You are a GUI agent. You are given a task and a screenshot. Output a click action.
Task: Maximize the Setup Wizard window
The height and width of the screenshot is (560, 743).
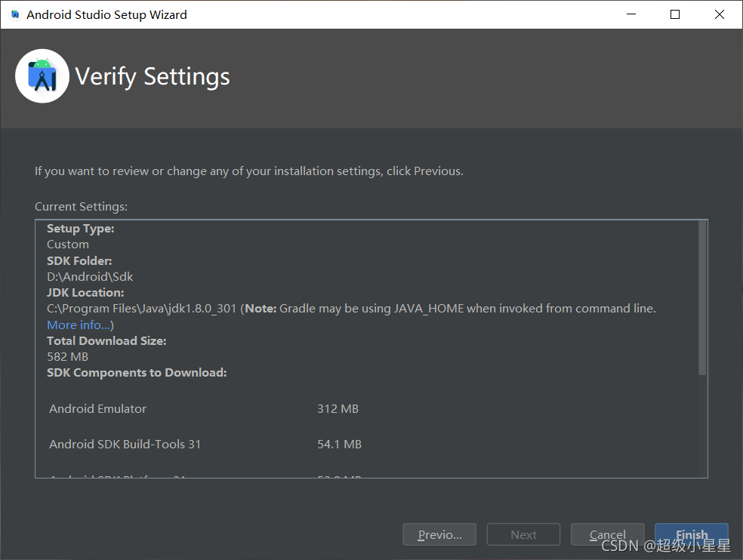675,14
